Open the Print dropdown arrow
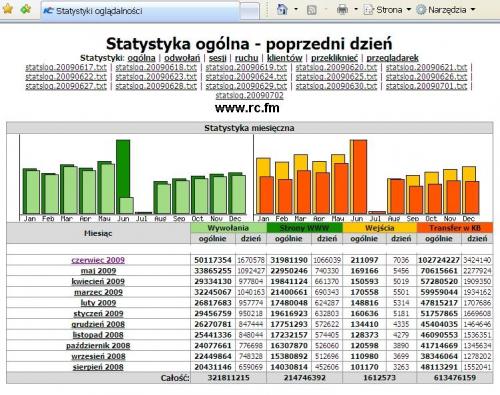Viewport: 500px width, 395px height. [356, 10]
